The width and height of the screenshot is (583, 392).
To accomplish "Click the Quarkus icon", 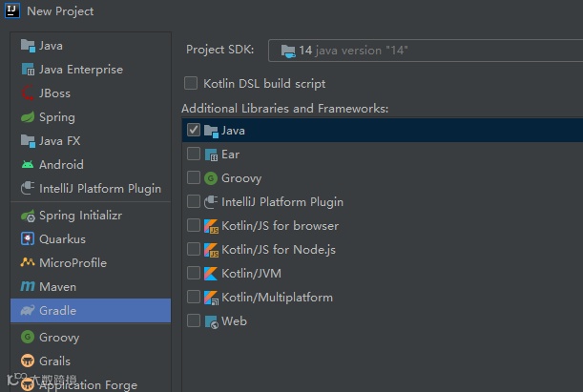I will (28, 238).
